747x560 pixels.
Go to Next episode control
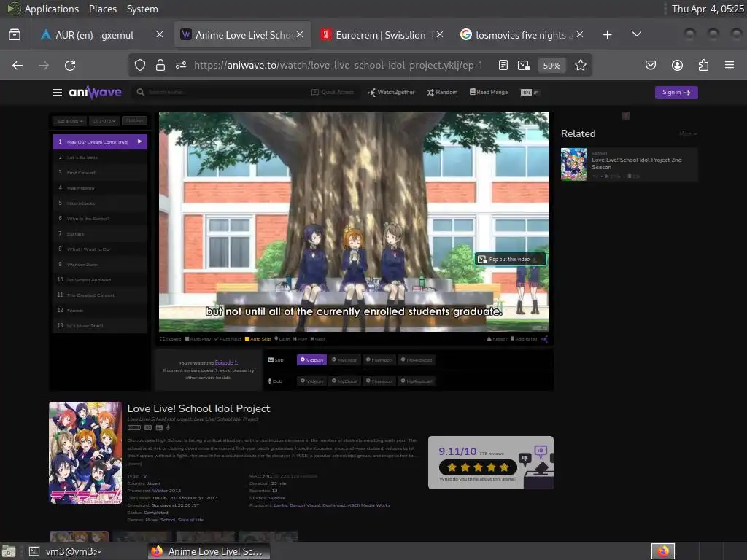[318, 339]
